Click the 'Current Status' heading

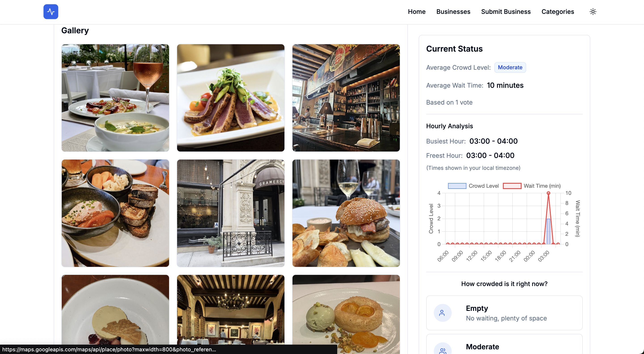pos(454,49)
